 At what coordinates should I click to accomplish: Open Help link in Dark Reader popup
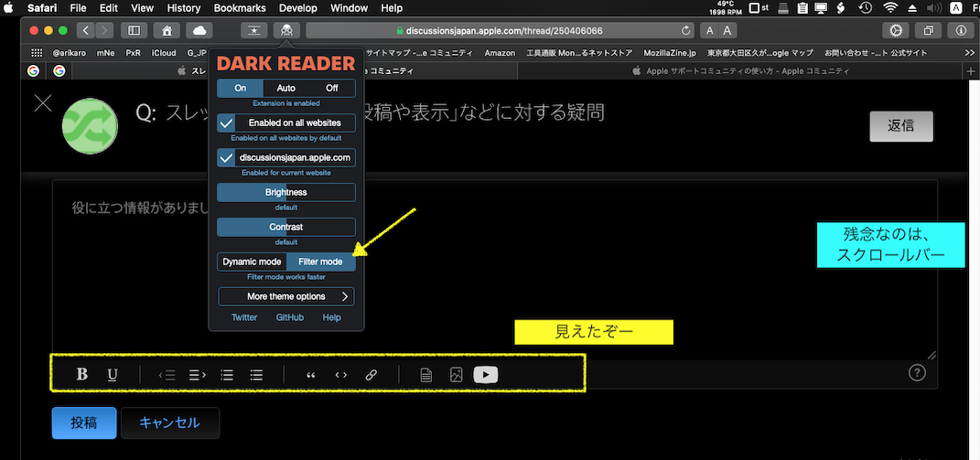click(332, 317)
